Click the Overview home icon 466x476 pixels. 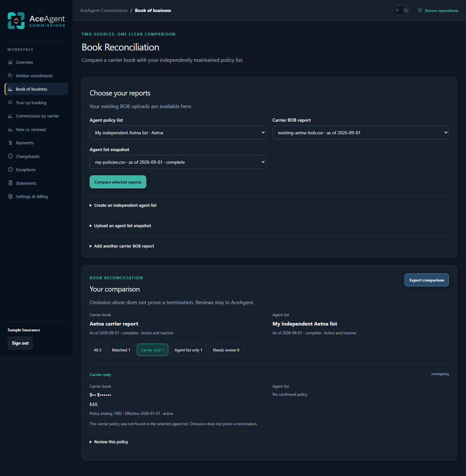[x=10, y=62]
